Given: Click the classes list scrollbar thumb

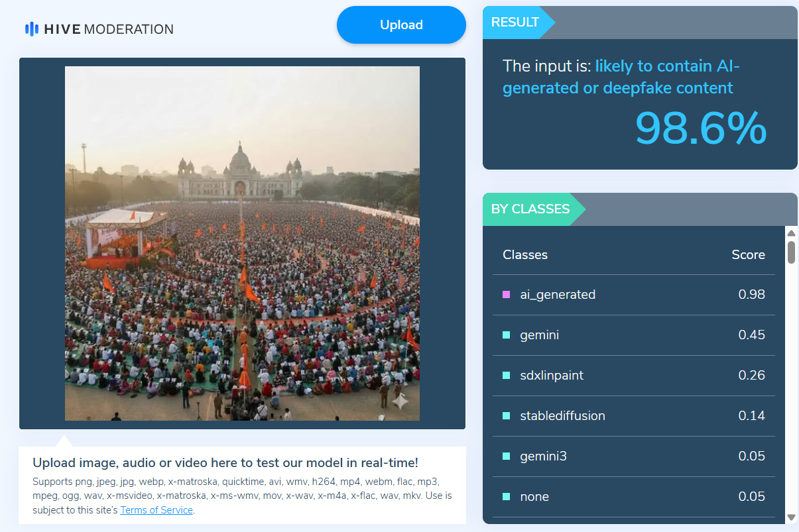Looking at the screenshot, I should (791, 252).
